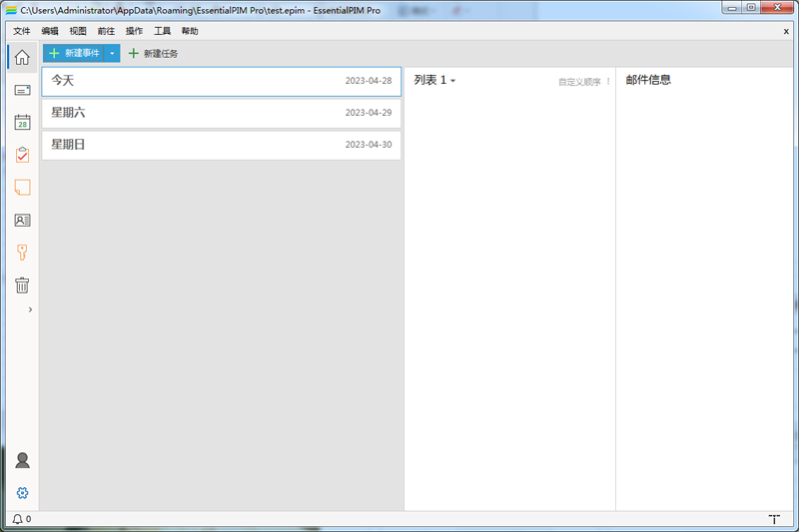
Task: Open the Tasks clipboard icon
Action: tap(22, 155)
